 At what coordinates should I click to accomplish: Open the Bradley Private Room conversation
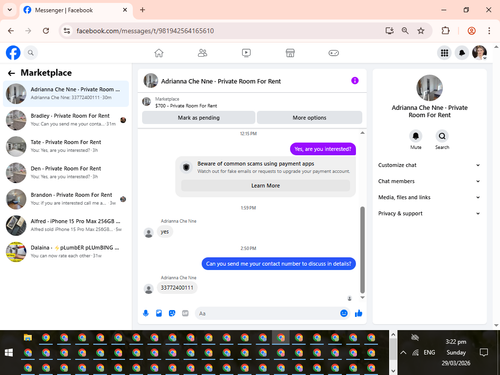pos(66,120)
